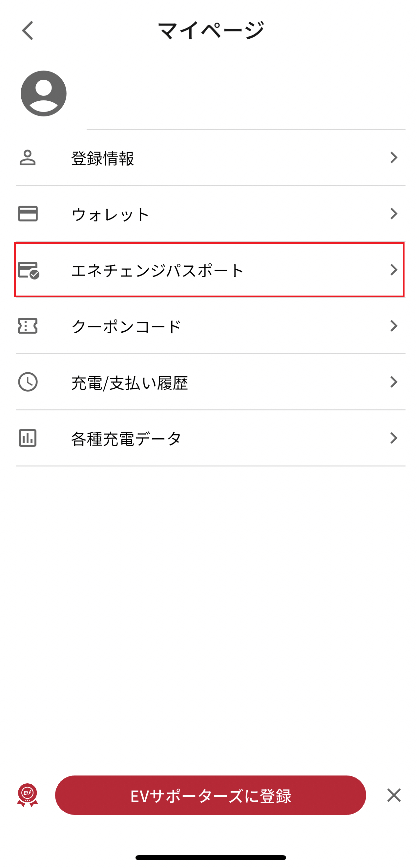
Task: Select the エネチェンジパスポート menu item
Action: coord(157,270)
